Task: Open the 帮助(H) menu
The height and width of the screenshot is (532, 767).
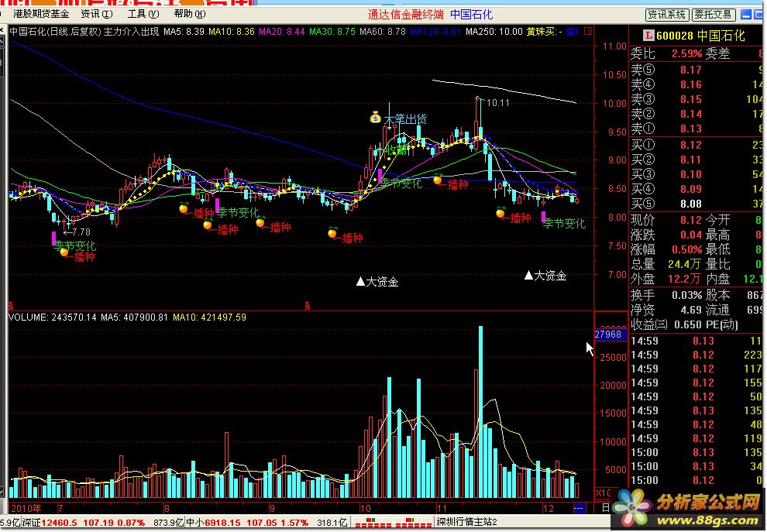Action: pyautogui.click(x=189, y=14)
